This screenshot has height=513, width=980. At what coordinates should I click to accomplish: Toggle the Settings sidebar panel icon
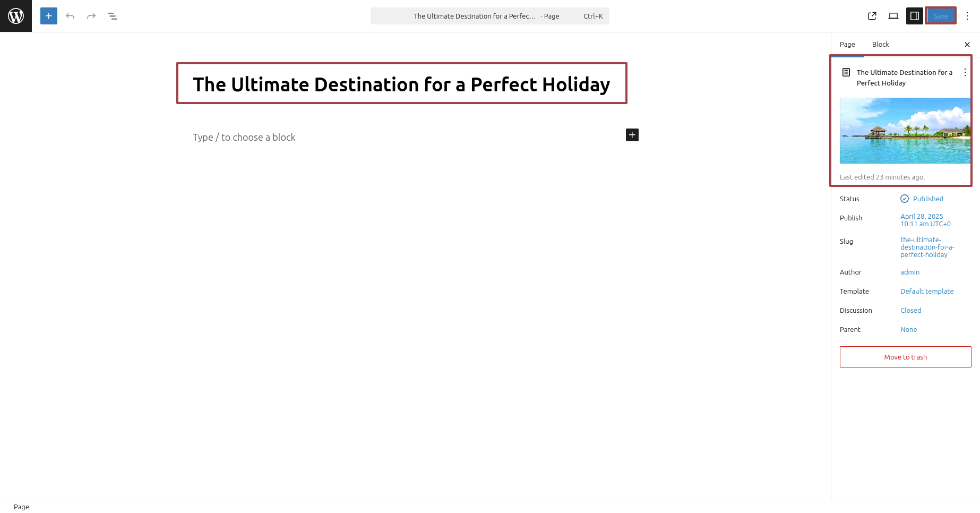coord(915,16)
